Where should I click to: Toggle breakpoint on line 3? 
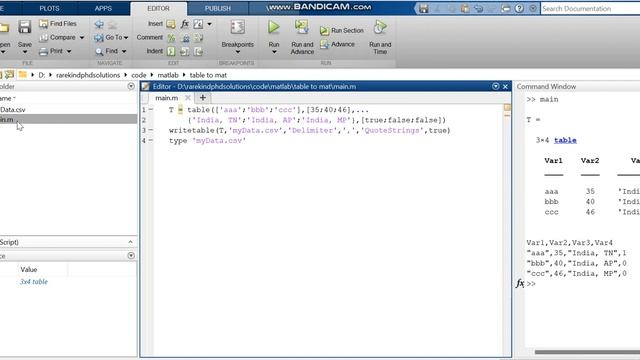[x=151, y=130]
